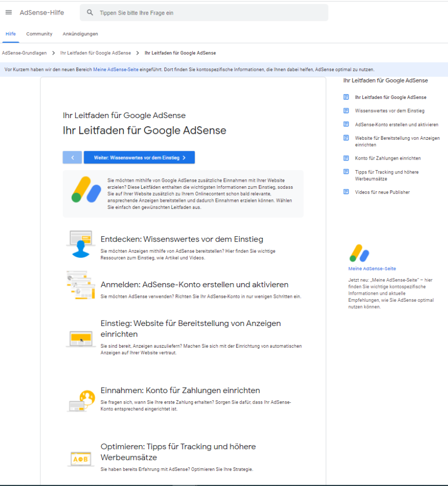
Task: Select sidebar link Tipps für Tracking und höhere Werbeumsätze
Action: pyautogui.click(x=387, y=175)
